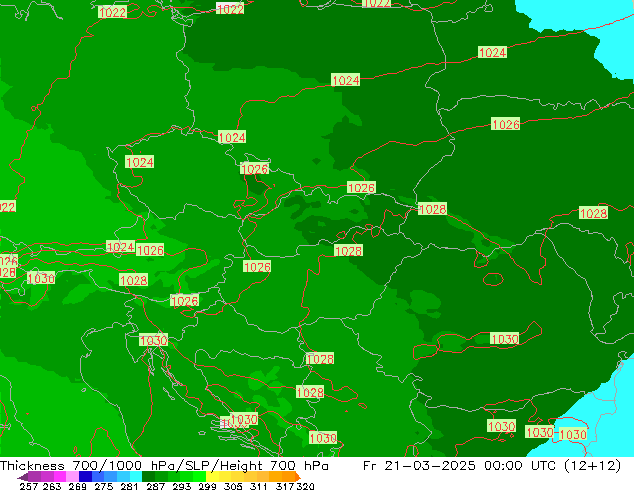
Task: Click the purple arrow tip of the legend
Action: click(x=22, y=477)
